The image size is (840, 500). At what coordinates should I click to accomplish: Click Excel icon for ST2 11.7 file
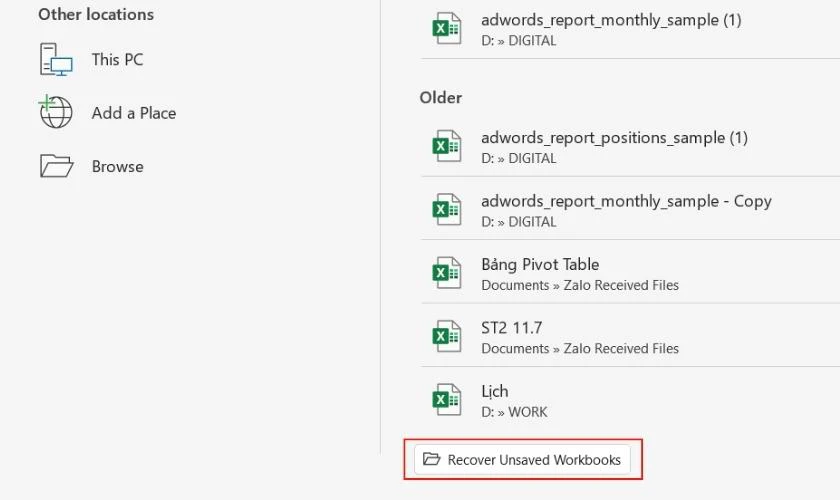pyautogui.click(x=447, y=336)
